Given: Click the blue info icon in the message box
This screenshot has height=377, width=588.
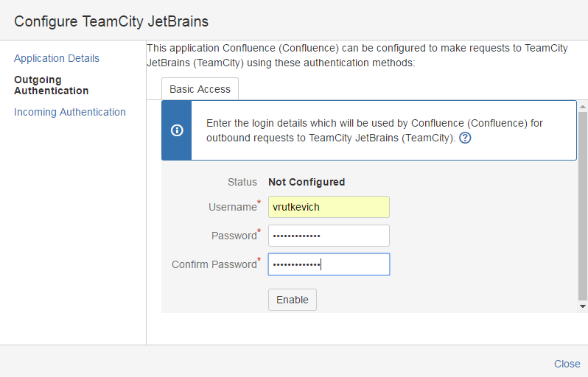Looking at the screenshot, I should (x=177, y=130).
